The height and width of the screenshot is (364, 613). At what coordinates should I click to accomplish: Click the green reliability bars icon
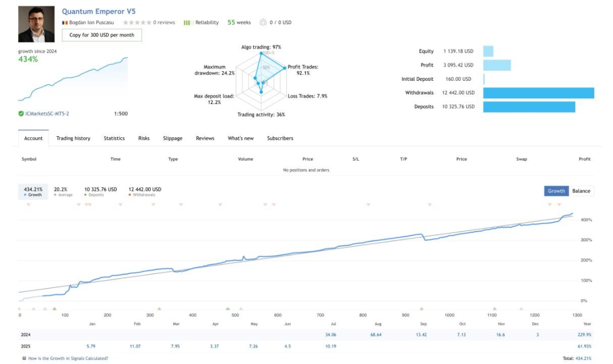(x=186, y=23)
